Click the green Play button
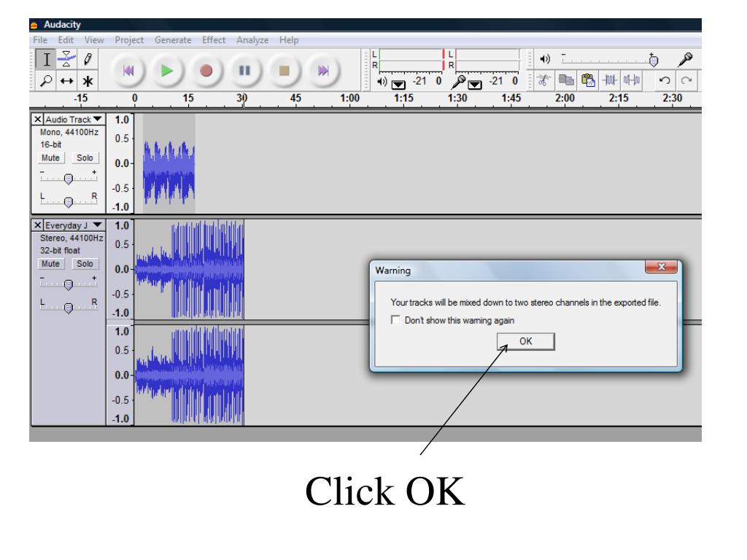The image size is (747, 560). [x=167, y=71]
